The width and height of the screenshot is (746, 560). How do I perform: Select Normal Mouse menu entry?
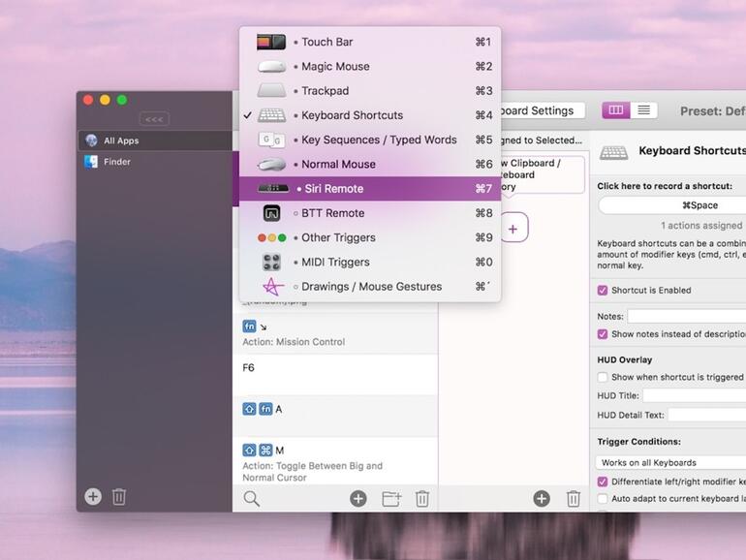370,164
